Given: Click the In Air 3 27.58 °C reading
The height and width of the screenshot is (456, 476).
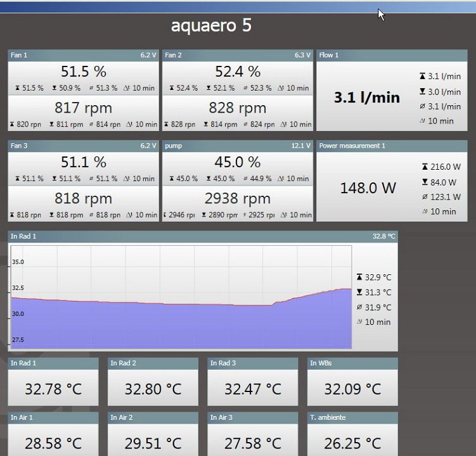Looking at the screenshot, I should pyautogui.click(x=253, y=443).
